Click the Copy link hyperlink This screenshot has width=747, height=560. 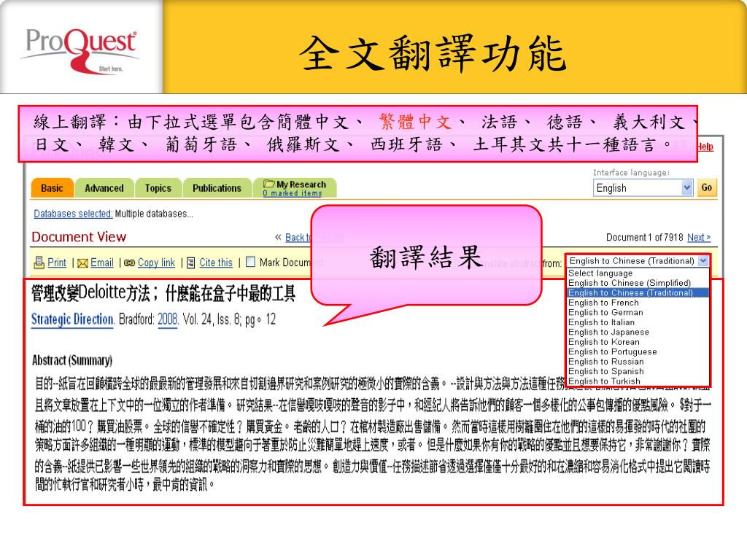pos(156,262)
